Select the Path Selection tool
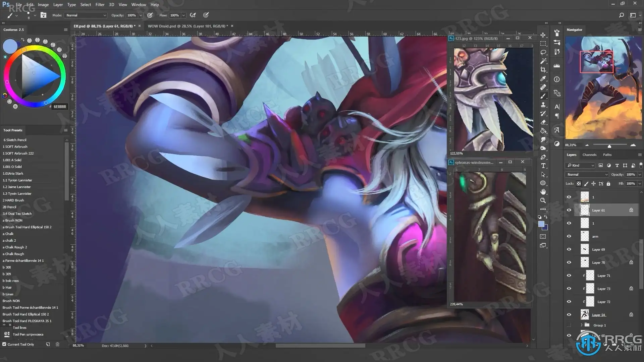644x362 pixels. click(x=543, y=175)
